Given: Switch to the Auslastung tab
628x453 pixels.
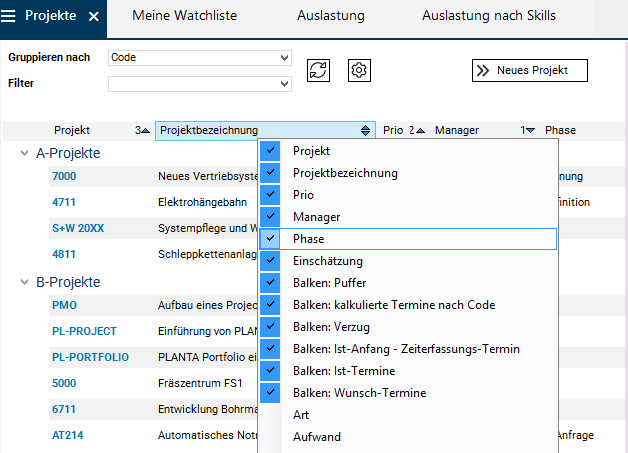Looking at the screenshot, I should tap(331, 16).
